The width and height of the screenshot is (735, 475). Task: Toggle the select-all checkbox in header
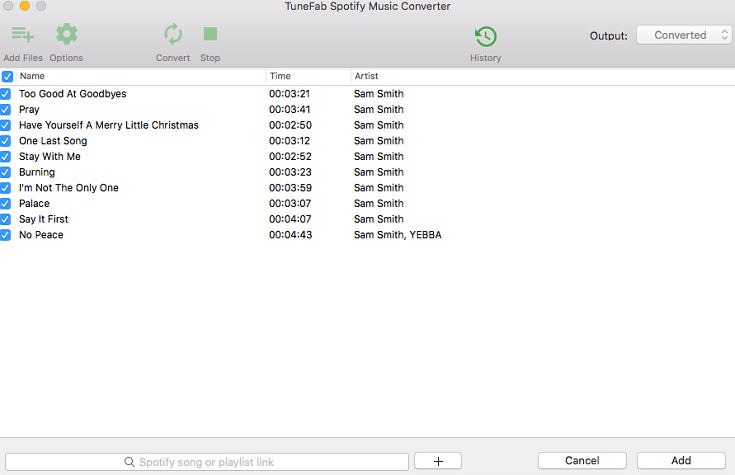tap(7, 76)
